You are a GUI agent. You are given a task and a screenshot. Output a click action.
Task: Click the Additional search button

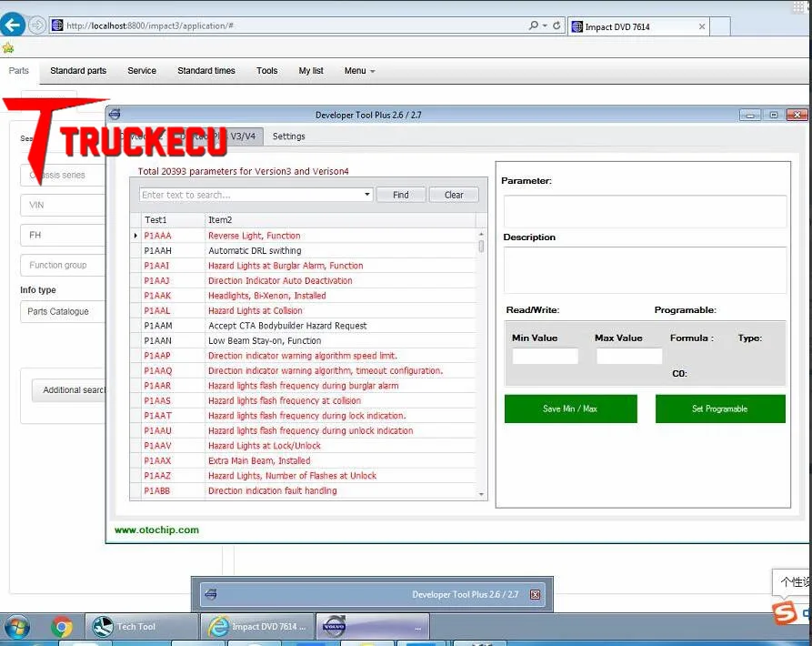pos(69,390)
